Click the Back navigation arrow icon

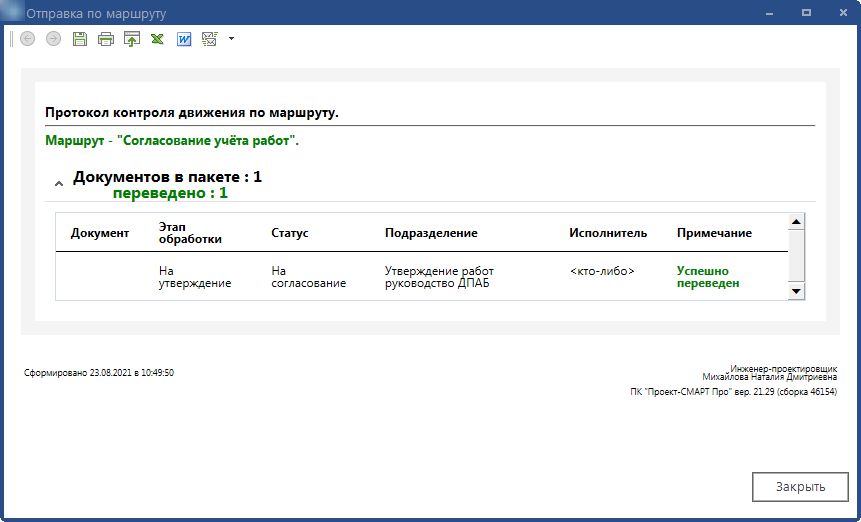point(27,39)
